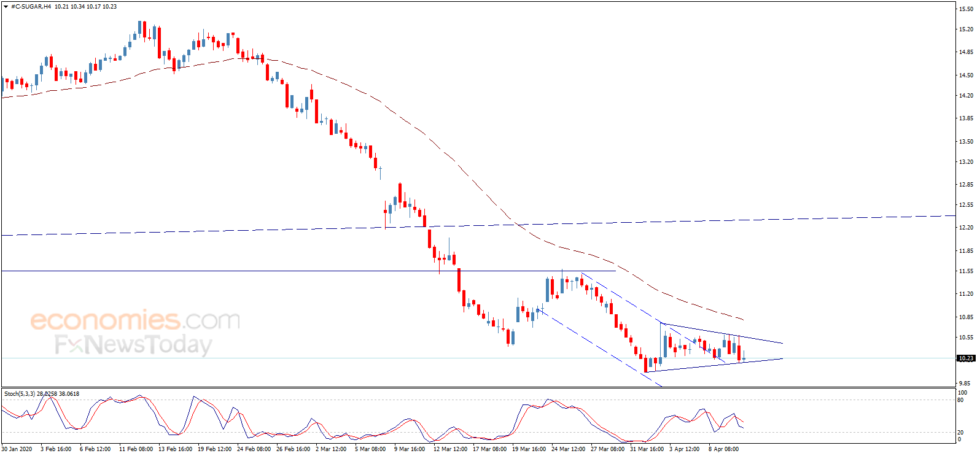Click the stochastic 20 level label
980x456 pixels.
961,433
